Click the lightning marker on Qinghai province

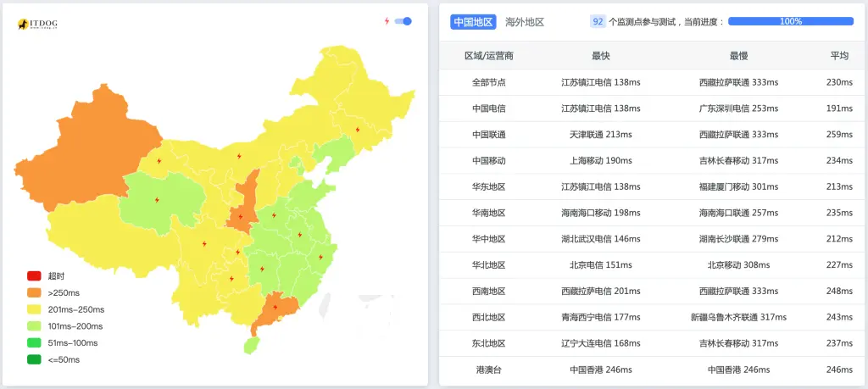click(157, 200)
